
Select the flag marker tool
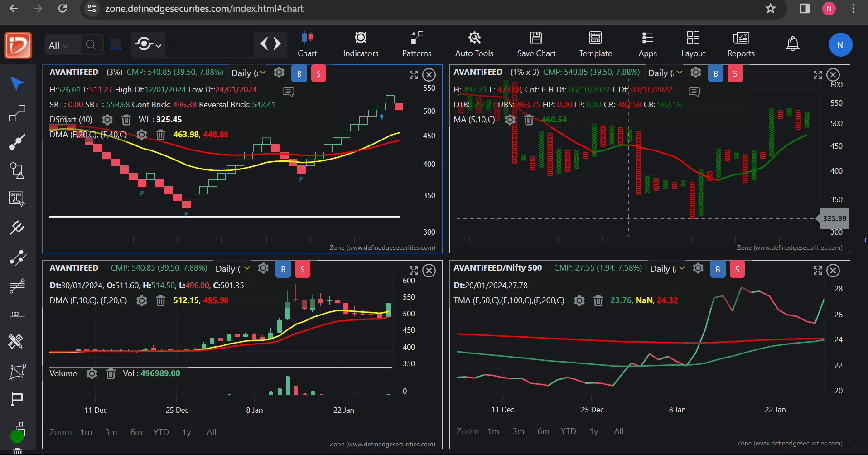[17, 399]
